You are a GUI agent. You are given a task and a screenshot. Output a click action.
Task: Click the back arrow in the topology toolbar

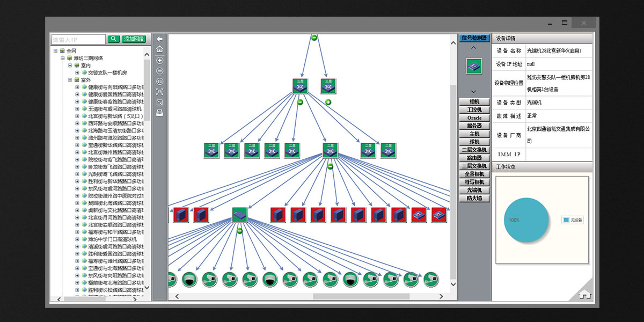(159, 39)
